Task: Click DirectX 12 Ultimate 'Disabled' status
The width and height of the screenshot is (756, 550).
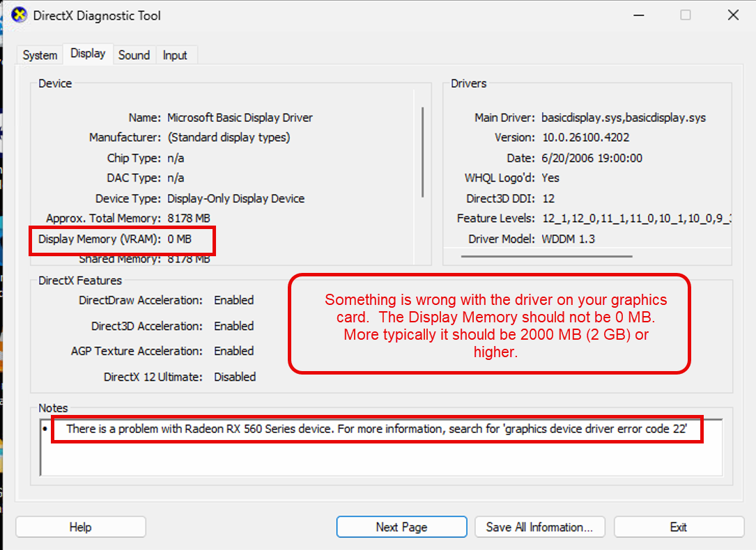Action: 235,377
